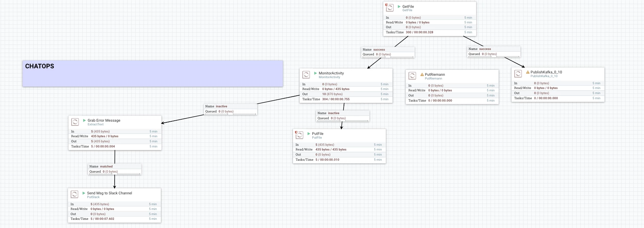Click the running status arrow beside PutFile
The width and height of the screenshot is (644, 228).
(x=309, y=134)
